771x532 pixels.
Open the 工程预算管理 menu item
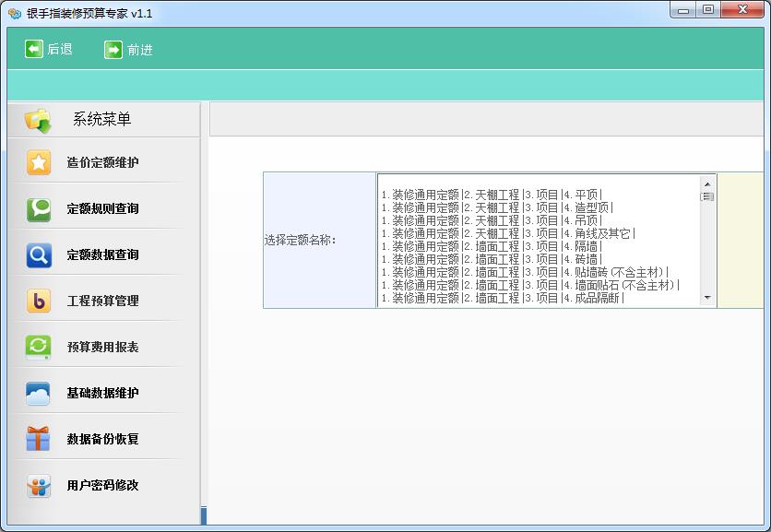(x=102, y=301)
